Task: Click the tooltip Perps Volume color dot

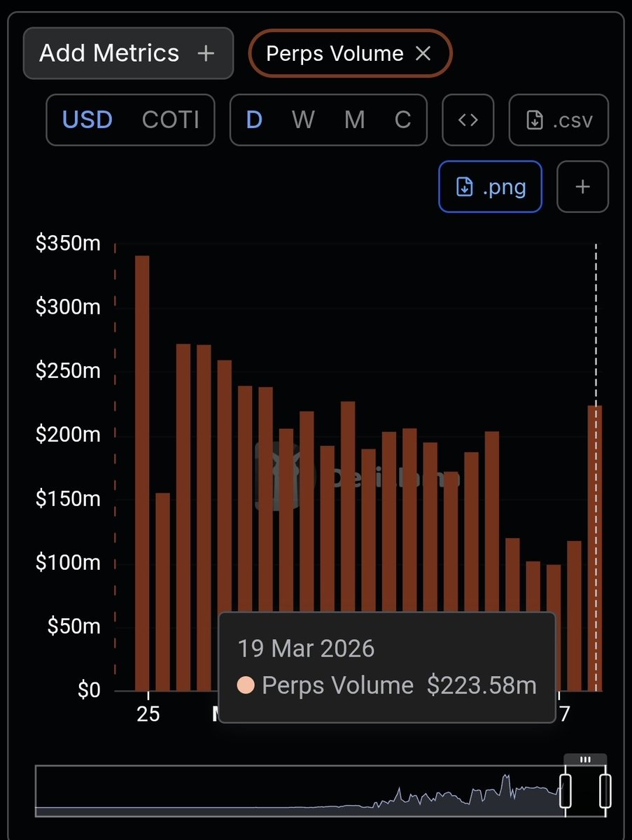Action: point(246,685)
